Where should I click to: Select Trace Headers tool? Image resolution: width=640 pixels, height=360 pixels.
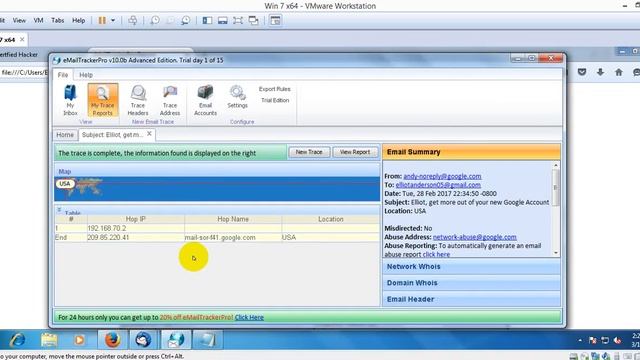[138, 100]
